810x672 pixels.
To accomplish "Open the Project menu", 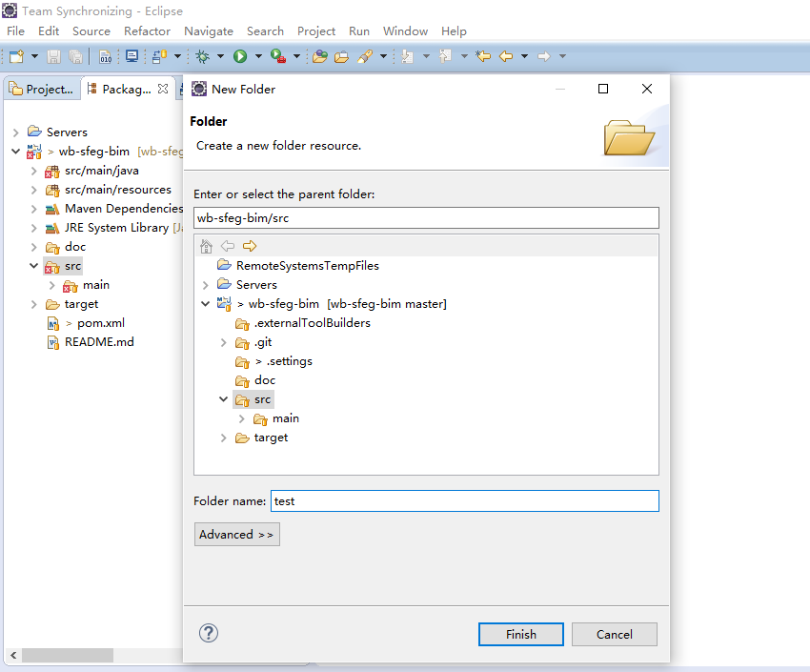I will 316,31.
